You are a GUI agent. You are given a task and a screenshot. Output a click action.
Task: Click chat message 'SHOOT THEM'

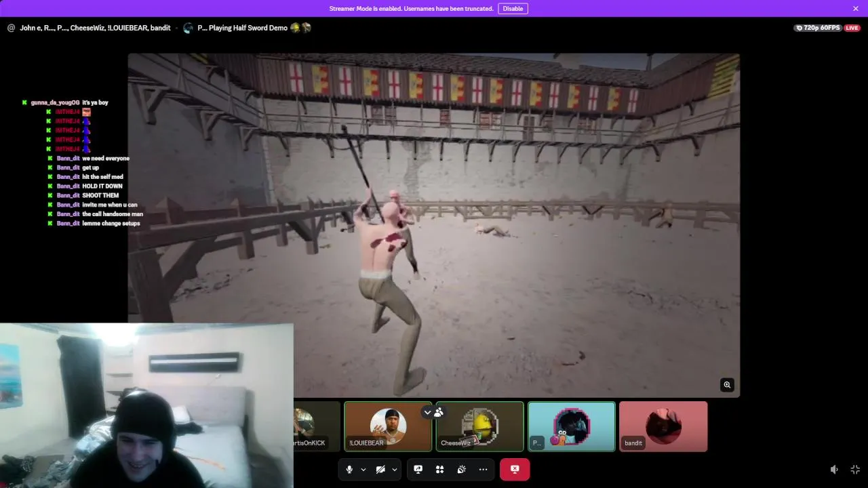tap(100, 195)
